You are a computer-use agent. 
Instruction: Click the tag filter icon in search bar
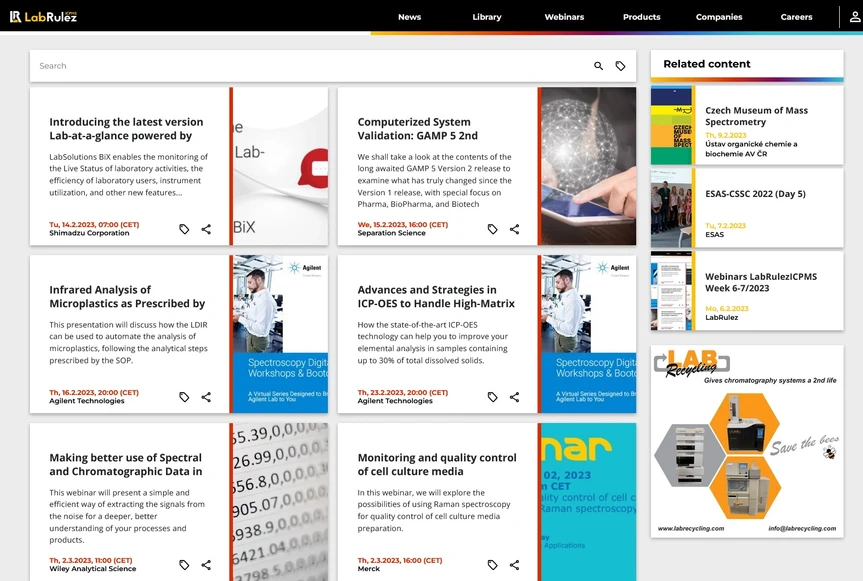[620, 66]
